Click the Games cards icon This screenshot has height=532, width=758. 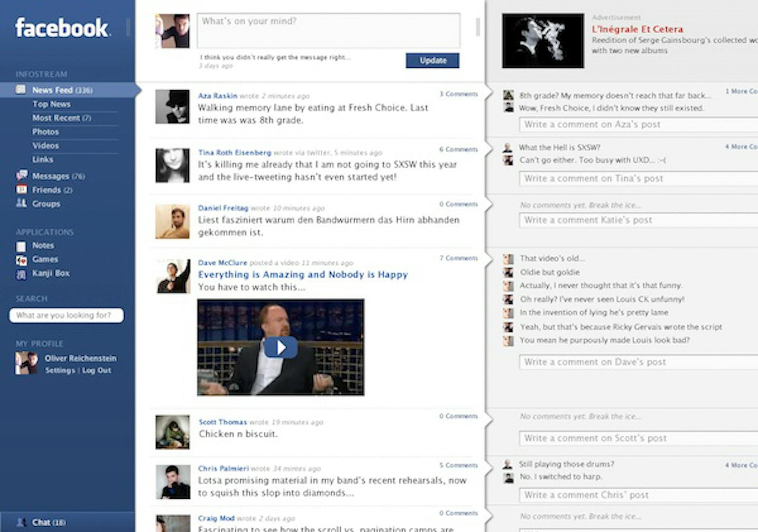21,260
